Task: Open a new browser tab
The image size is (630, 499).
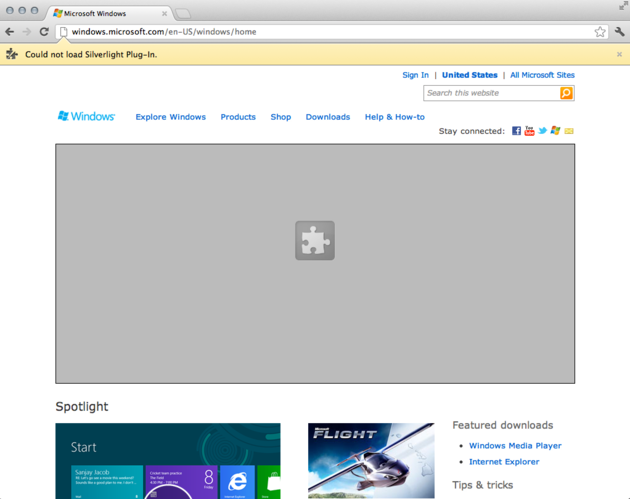Action: tap(183, 14)
